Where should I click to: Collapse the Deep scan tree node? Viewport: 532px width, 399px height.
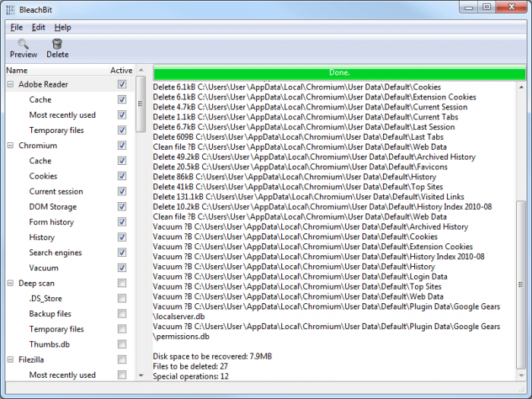[11, 283]
